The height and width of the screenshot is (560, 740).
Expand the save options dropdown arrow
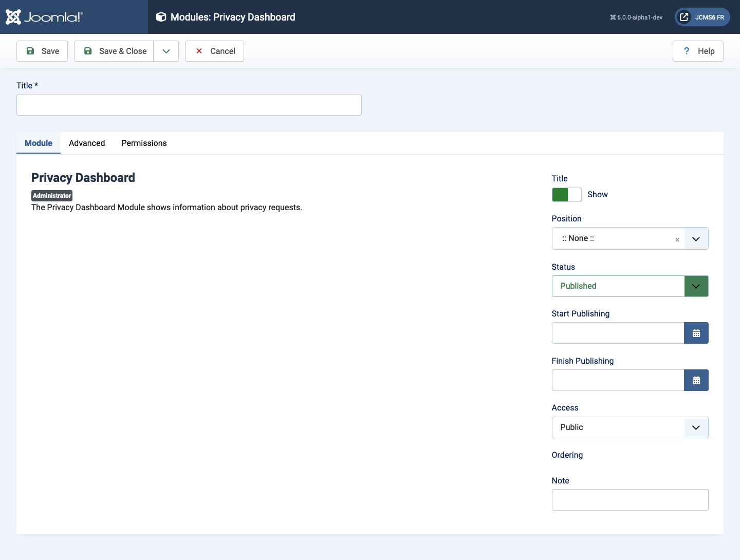[x=166, y=51]
